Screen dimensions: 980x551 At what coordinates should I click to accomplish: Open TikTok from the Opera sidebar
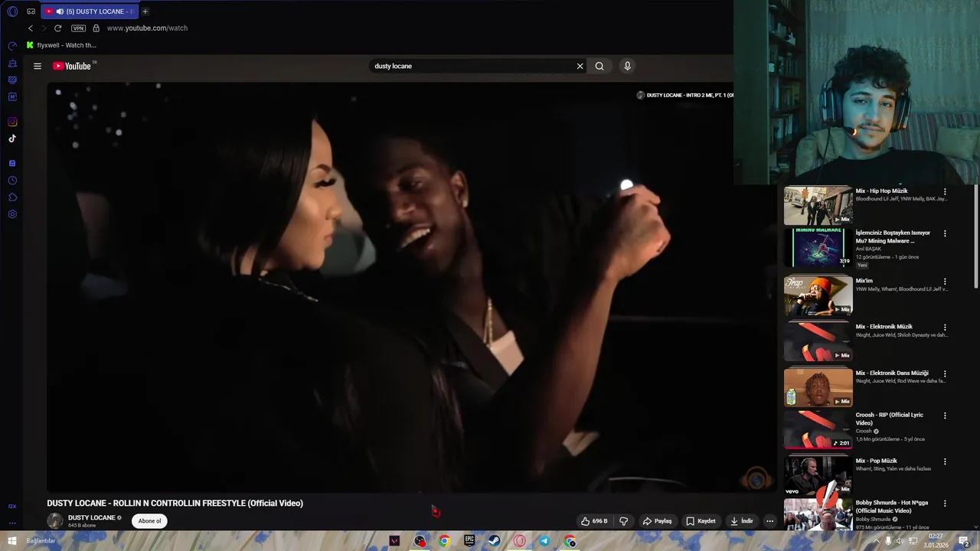pyautogui.click(x=12, y=139)
